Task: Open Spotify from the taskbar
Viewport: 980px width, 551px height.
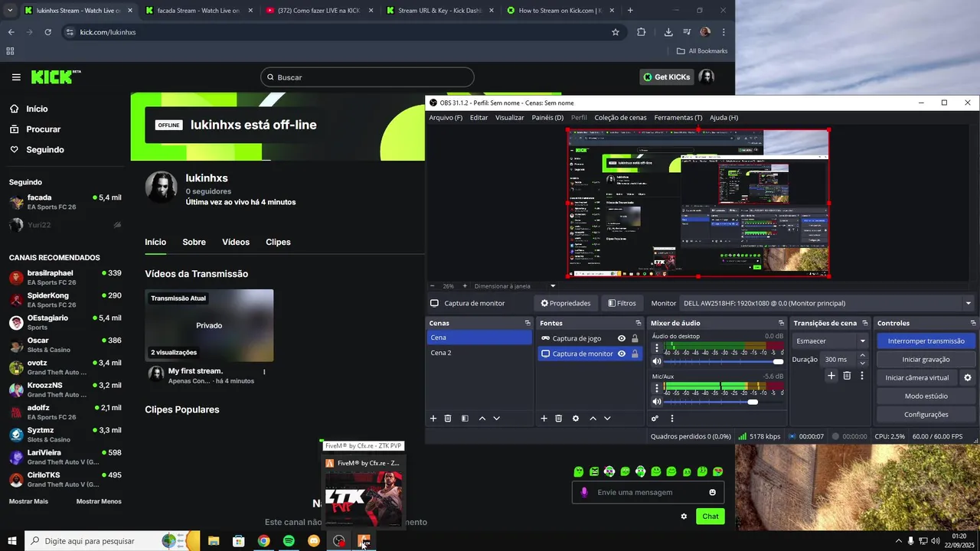Action: point(289,541)
